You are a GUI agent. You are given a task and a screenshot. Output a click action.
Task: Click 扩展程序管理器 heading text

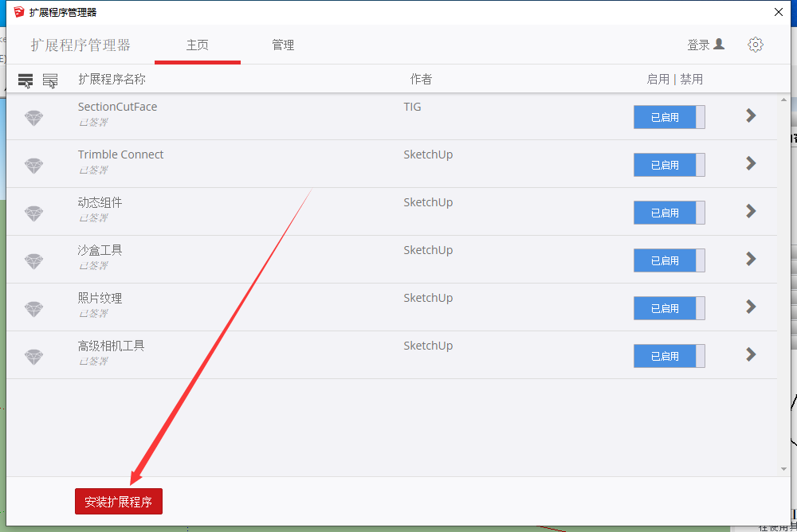point(80,45)
